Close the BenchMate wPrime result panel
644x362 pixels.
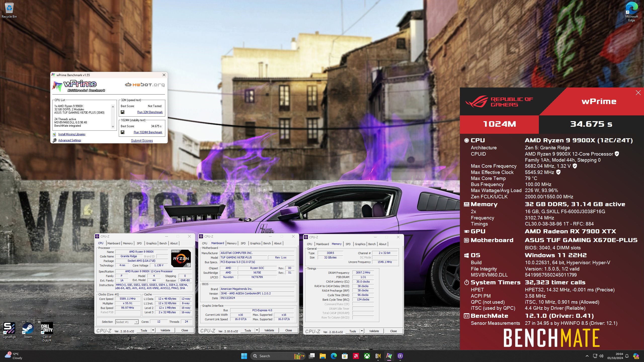638,93
